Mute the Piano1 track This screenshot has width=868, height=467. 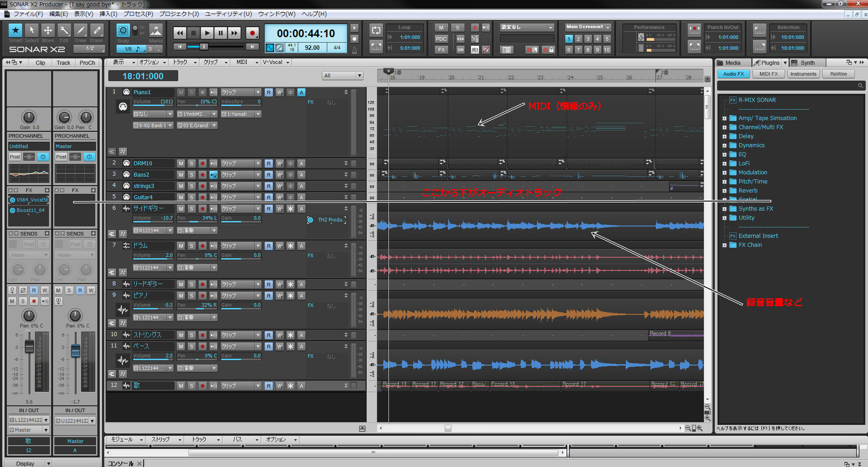tap(181, 92)
